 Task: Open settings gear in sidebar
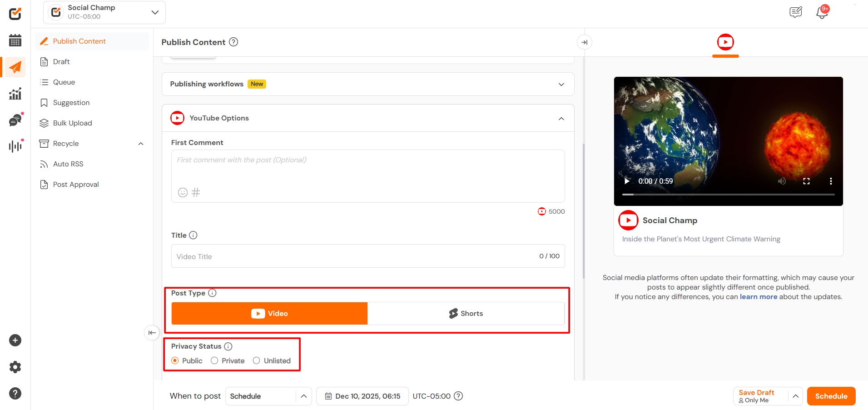point(15,367)
